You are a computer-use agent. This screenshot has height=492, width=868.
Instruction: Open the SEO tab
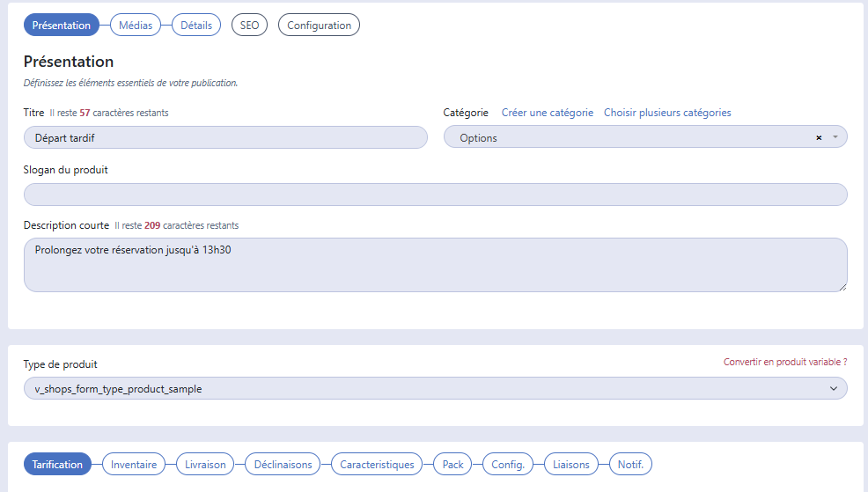click(249, 26)
